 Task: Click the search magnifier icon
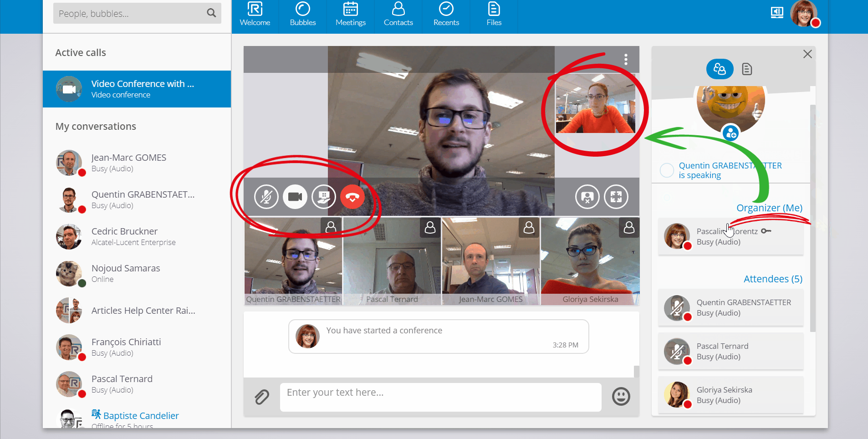[211, 13]
